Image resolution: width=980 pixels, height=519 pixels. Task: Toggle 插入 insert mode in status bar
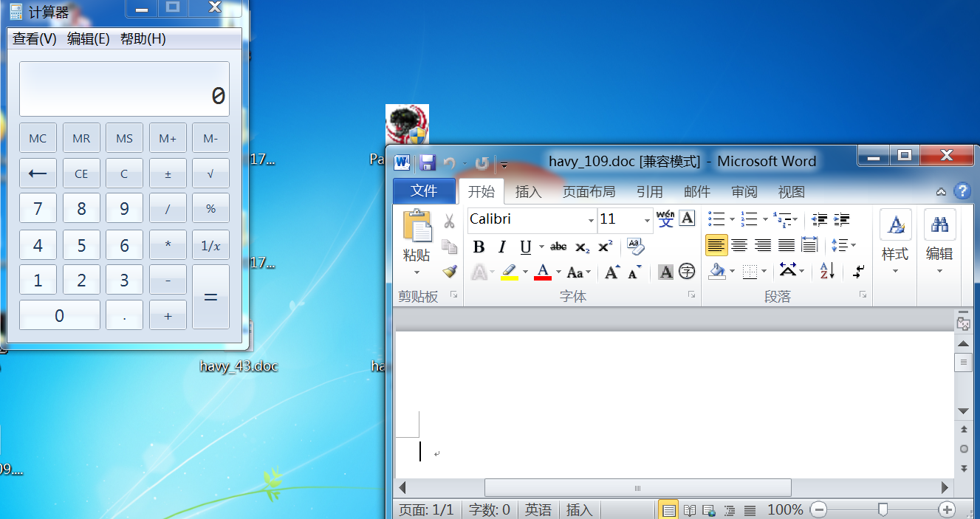579,510
